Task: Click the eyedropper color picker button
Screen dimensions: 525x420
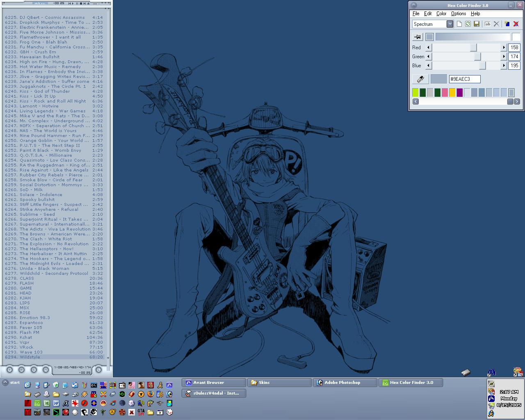Action: pos(420,79)
